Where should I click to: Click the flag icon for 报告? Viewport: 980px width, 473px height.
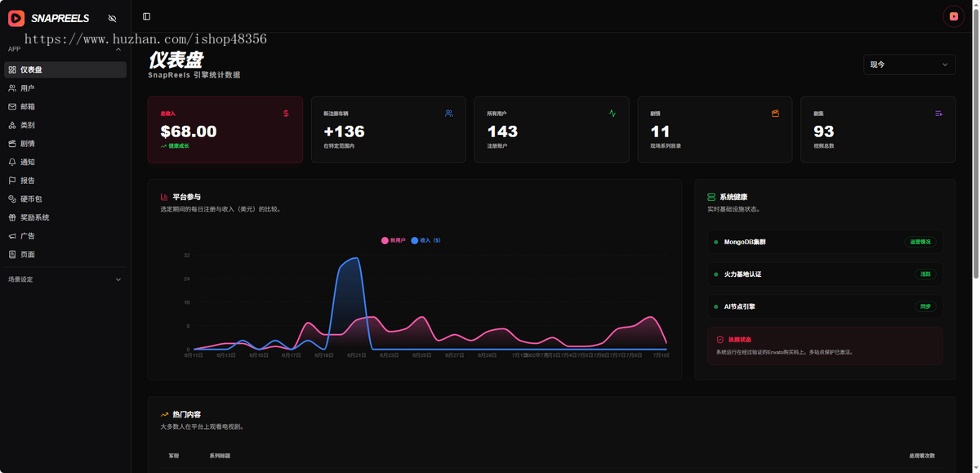pyautogui.click(x=12, y=181)
